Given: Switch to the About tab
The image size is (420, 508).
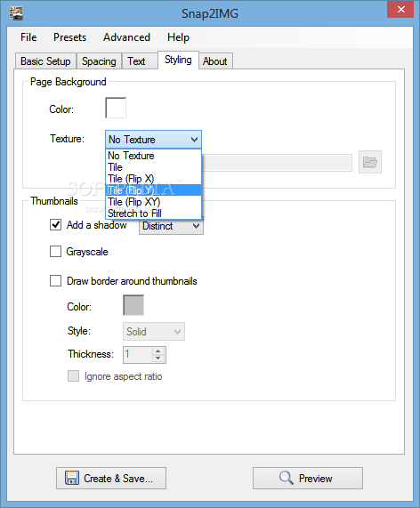Looking at the screenshot, I should [215, 61].
